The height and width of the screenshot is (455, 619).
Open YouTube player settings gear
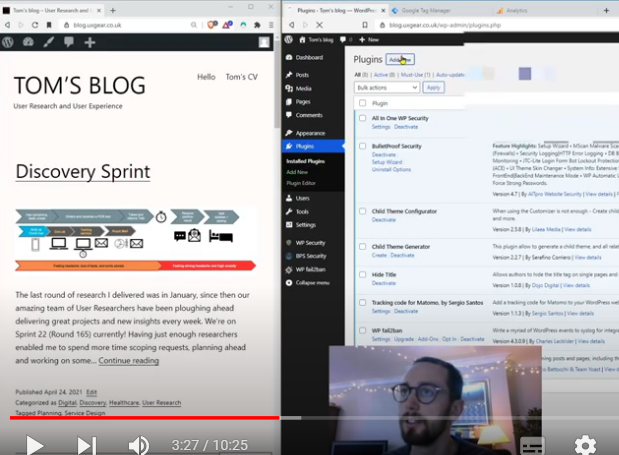pyautogui.click(x=584, y=445)
